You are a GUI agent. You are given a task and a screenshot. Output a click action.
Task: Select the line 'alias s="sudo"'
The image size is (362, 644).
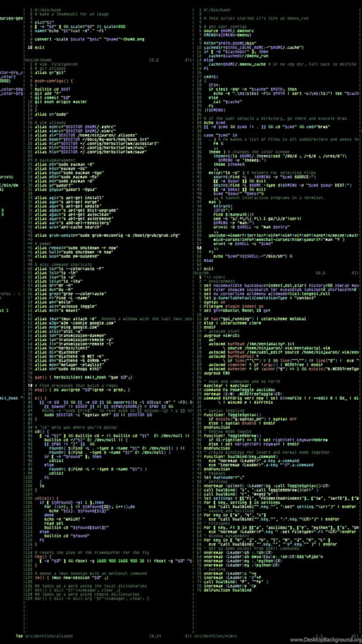tap(52, 115)
